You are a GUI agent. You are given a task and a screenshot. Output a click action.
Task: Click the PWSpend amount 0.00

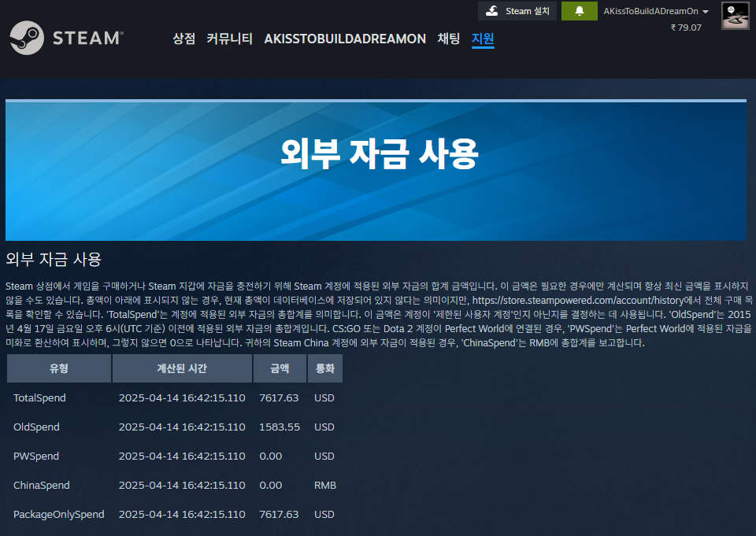point(271,456)
